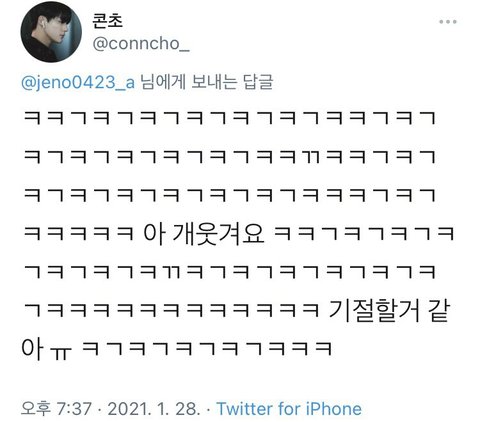
Task: Open the profile picture of 콘초
Action: click(x=51, y=32)
